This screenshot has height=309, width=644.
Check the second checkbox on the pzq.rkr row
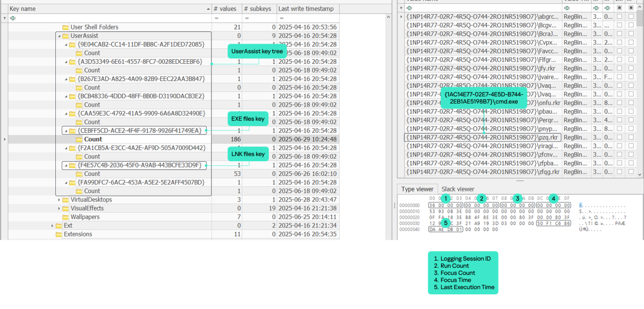coord(631,137)
